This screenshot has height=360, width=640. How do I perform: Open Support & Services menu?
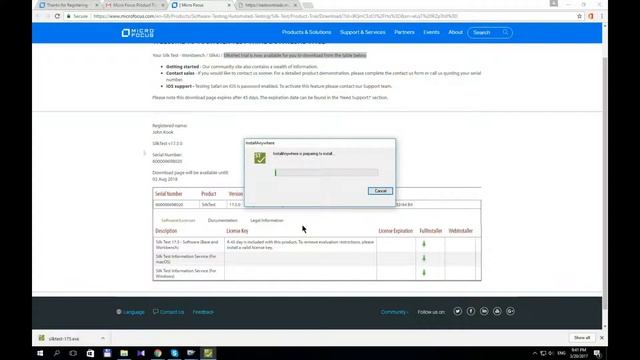[362, 32]
